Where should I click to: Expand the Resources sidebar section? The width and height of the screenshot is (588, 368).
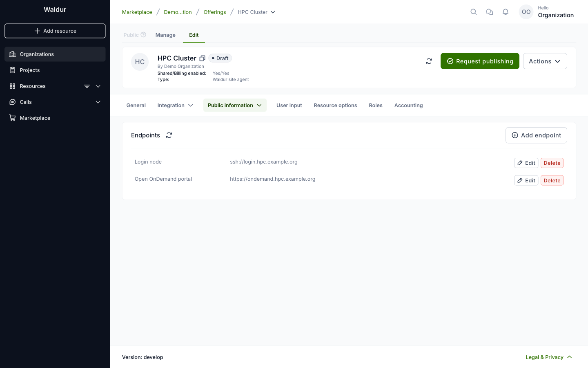point(98,86)
